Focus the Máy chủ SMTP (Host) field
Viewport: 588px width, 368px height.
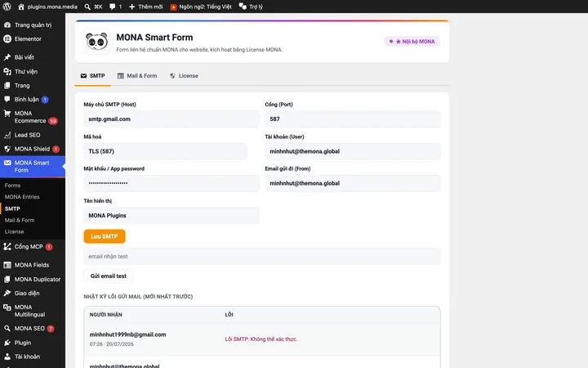[171, 119]
